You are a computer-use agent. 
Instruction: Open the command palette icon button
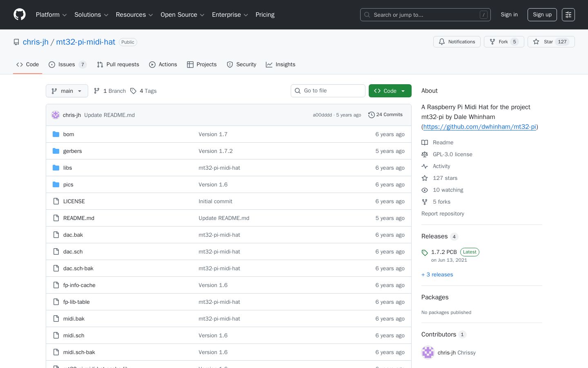[x=568, y=15]
